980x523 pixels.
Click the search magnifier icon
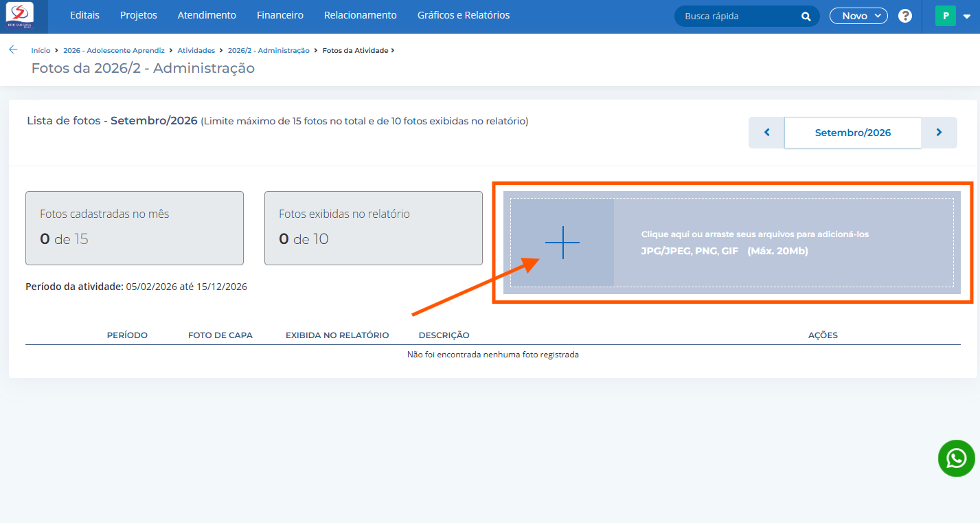point(806,16)
